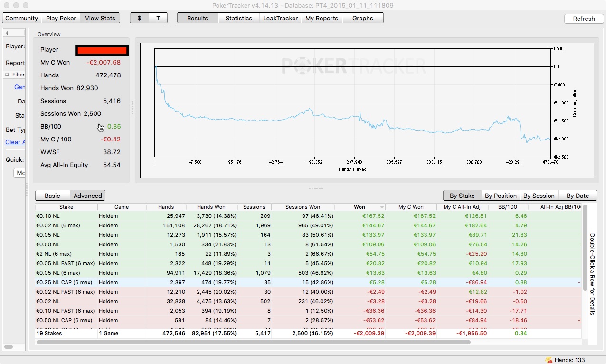Click the My C Won value -€2,007.68
The height and width of the screenshot is (364, 606).
[104, 62]
